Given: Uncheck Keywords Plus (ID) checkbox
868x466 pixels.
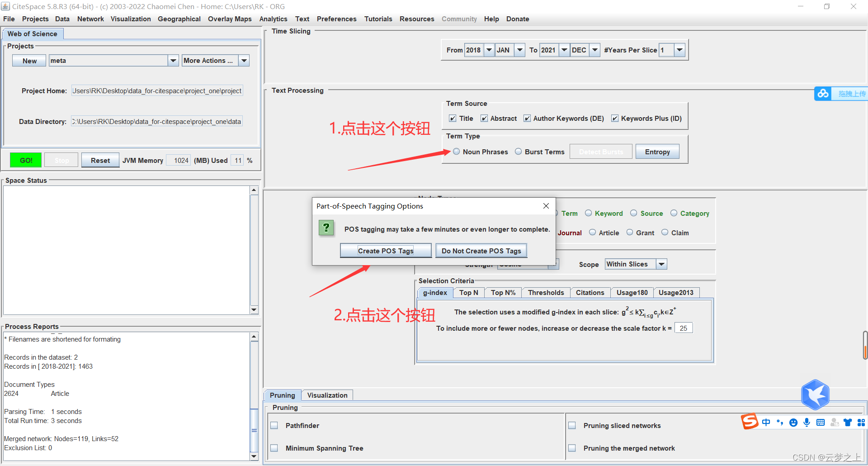Looking at the screenshot, I should coord(615,118).
